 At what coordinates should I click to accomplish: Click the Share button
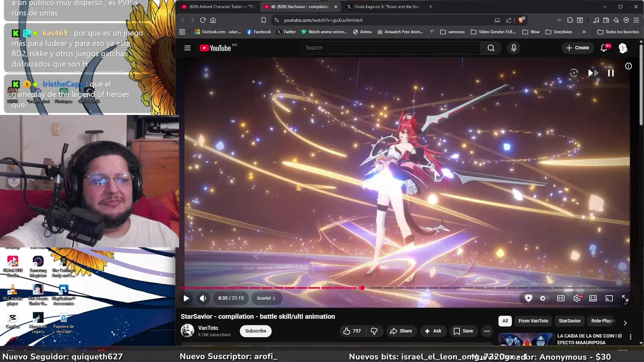click(x=401, y=331)
